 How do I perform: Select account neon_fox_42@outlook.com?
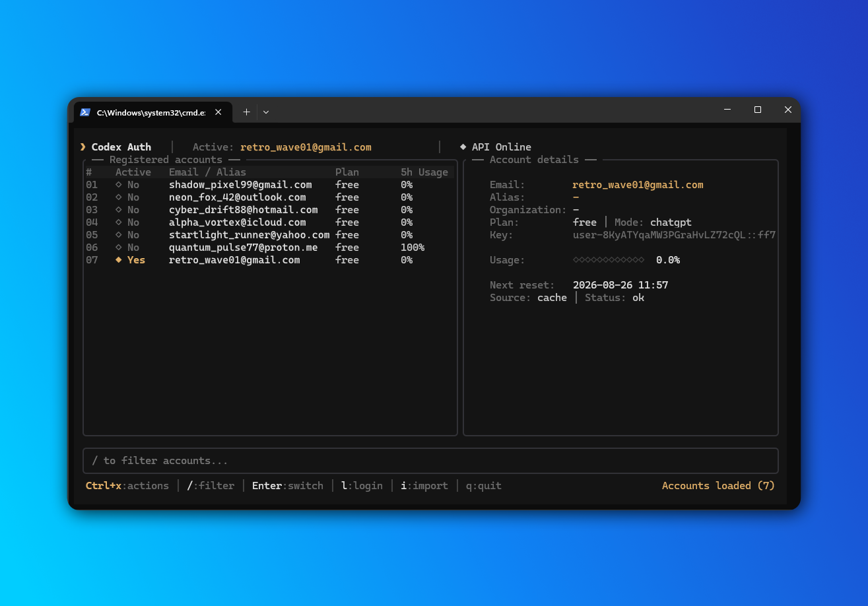(238, 197)
